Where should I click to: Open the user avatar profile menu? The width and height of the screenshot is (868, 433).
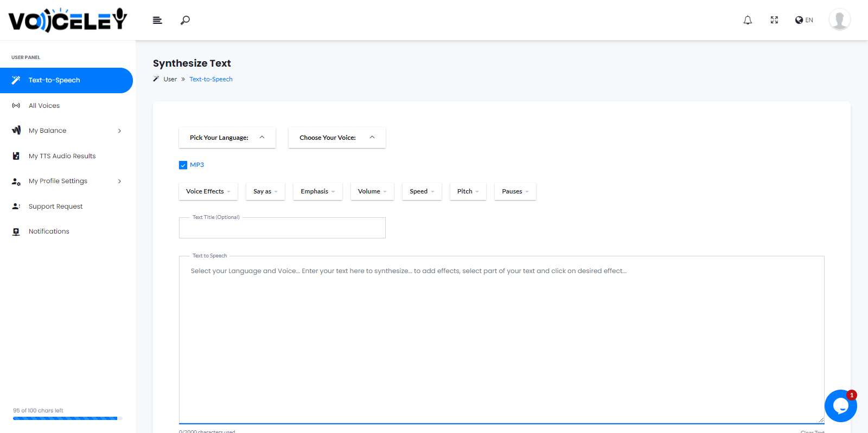[x=839, y=20]
